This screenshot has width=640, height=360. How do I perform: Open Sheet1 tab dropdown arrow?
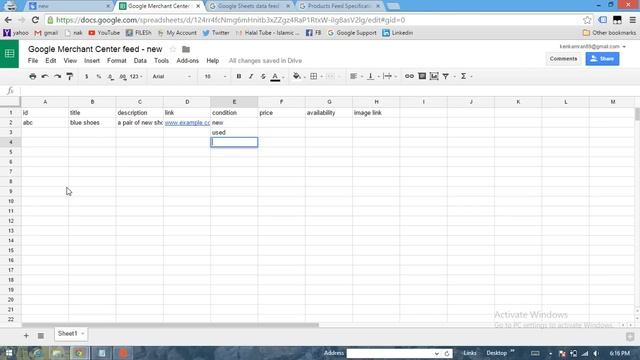83,334
